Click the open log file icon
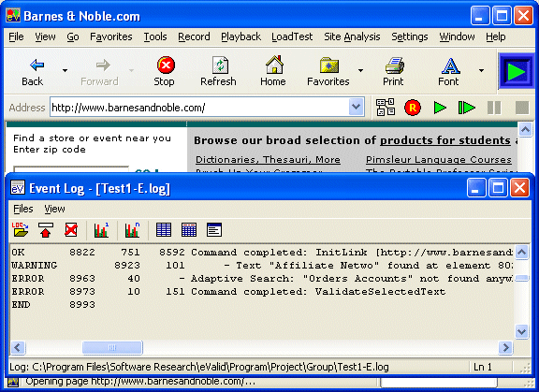The image size is (539, 392). (x=20, y=229)
